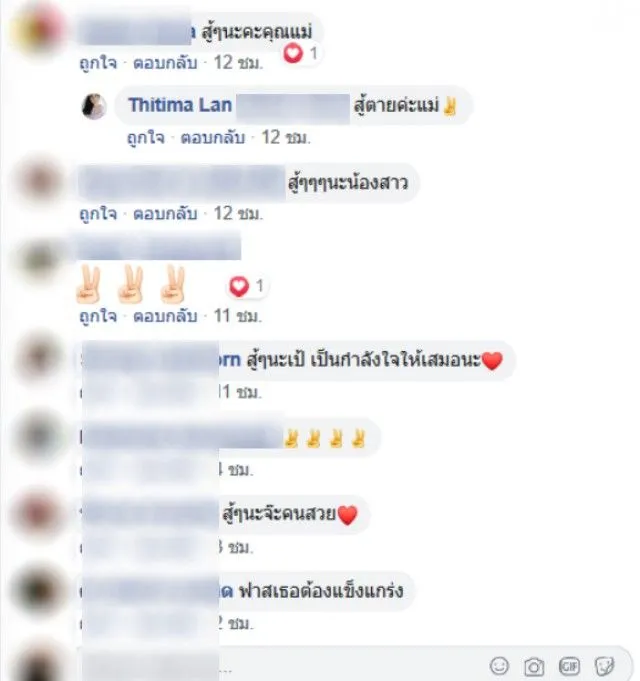The image size is (640, 681).
Task: Like Thitima Lan's reply comment
Action: pyautogui.click(x=146, y=138)
